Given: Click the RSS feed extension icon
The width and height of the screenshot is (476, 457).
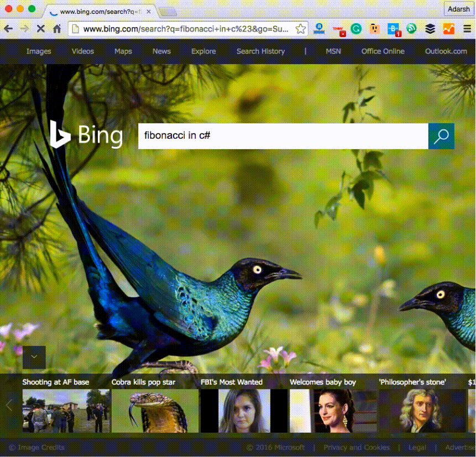Looking at the screenshot, I should tap(411, 29).
